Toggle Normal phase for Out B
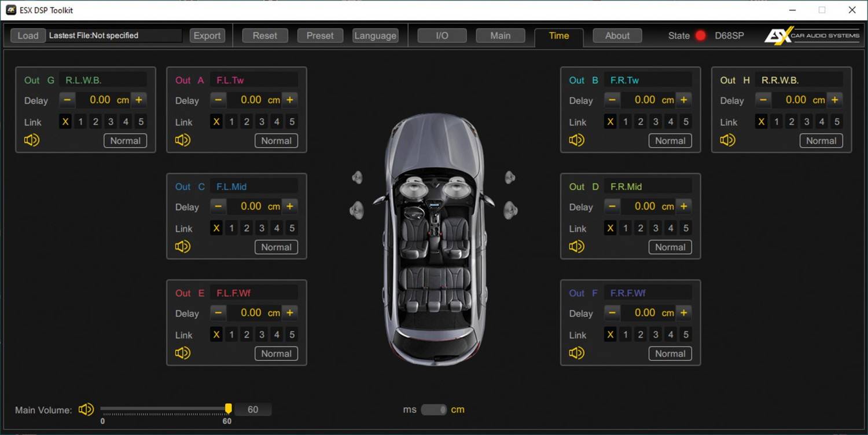868x435 pixels. click(x=671, y=141)
